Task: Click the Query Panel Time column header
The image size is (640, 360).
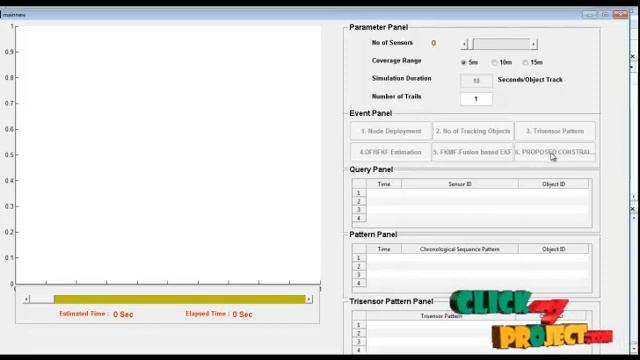Action: pos(384,184)
